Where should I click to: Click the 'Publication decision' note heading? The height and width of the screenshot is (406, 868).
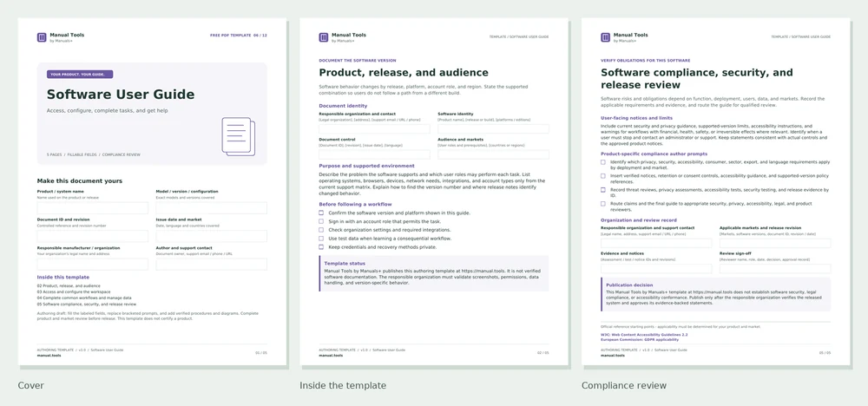pyautogui.click(x=629, y=285)
